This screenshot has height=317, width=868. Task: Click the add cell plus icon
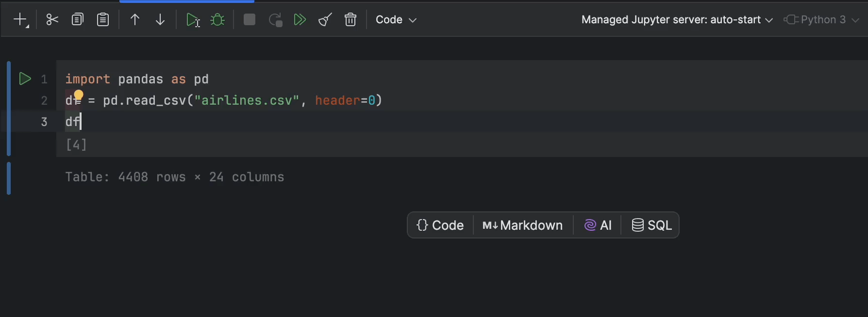20,20
